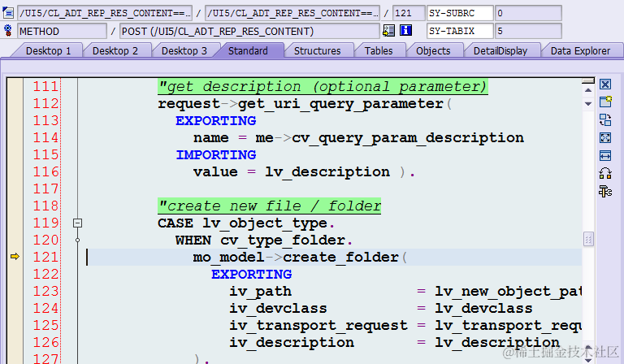624x364 pixels.
Task: Select the Standard tab
Action: [248, 51]
